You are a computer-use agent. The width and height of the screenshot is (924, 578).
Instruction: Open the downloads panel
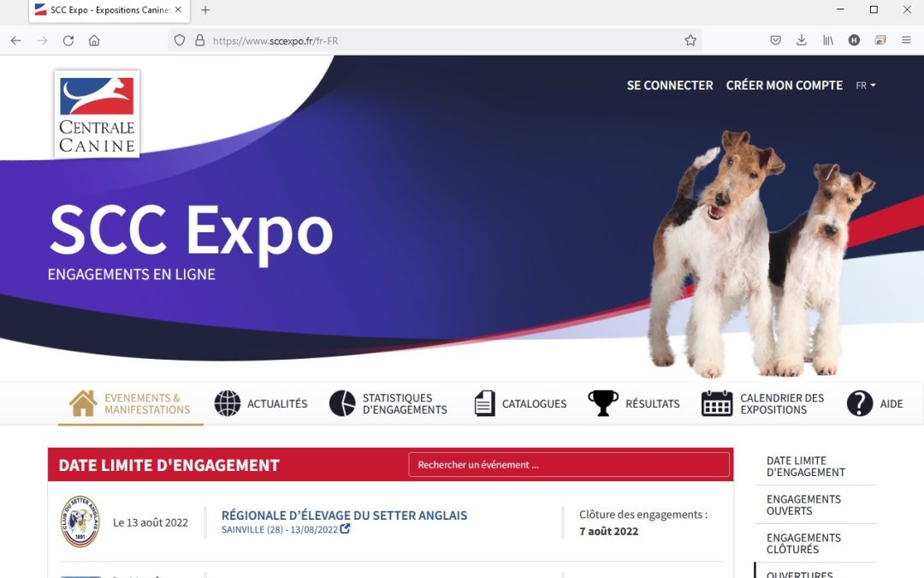pyautogui.click(x=802, y=40)
